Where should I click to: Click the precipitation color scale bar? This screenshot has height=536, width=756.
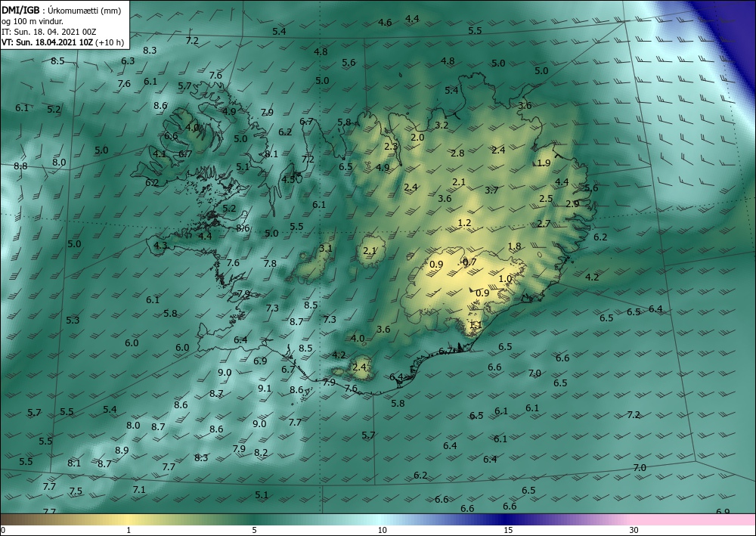tap(378, 519)
